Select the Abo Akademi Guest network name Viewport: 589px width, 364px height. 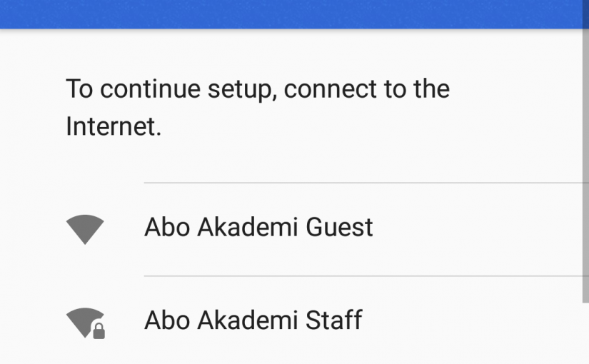[258, 227]
